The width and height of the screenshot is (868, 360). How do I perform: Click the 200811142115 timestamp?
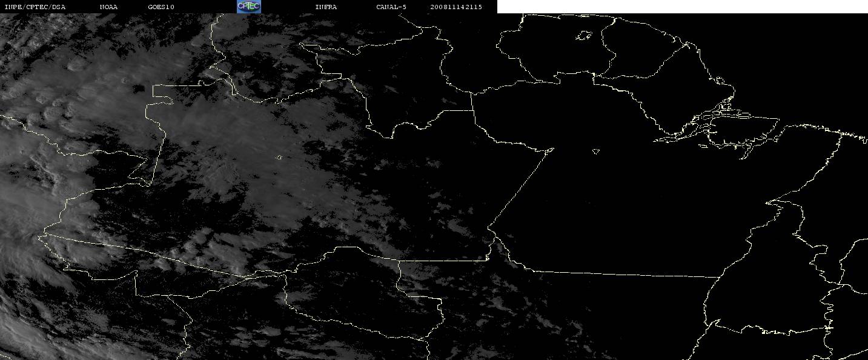456,7
